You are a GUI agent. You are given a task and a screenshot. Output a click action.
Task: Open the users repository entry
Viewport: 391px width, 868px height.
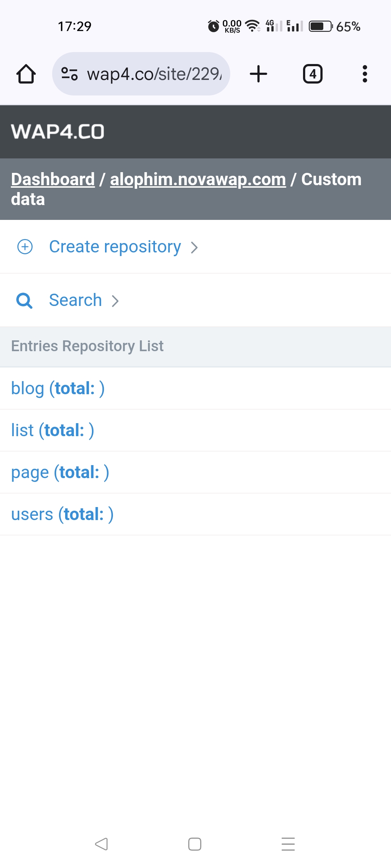(62, 514)
